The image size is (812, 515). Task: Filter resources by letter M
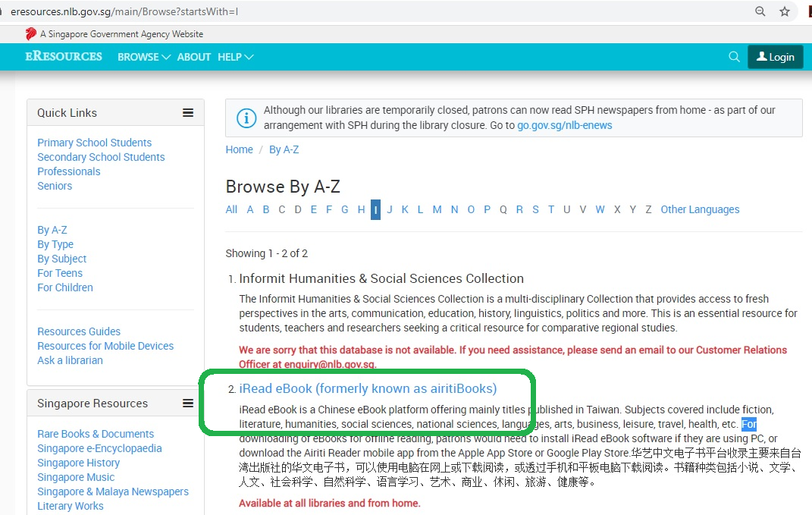point(437,210)
